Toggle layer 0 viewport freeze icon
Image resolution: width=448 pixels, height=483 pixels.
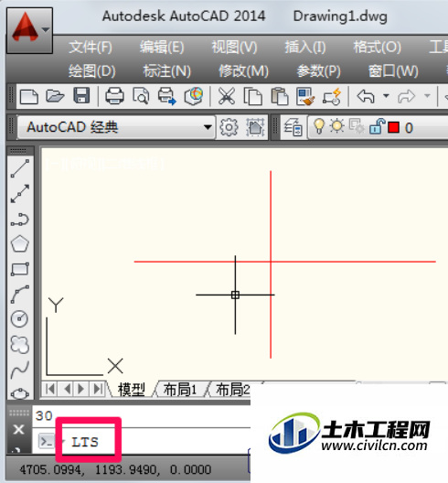point(357,126)
